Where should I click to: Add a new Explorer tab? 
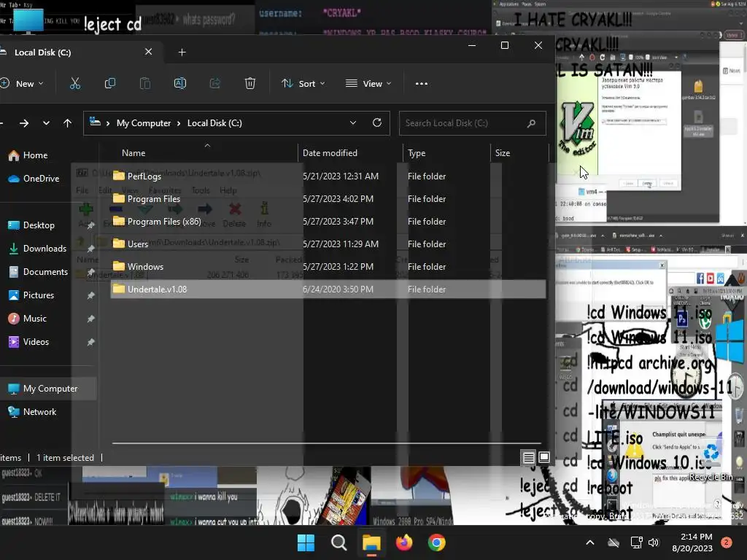coord(182,52)
